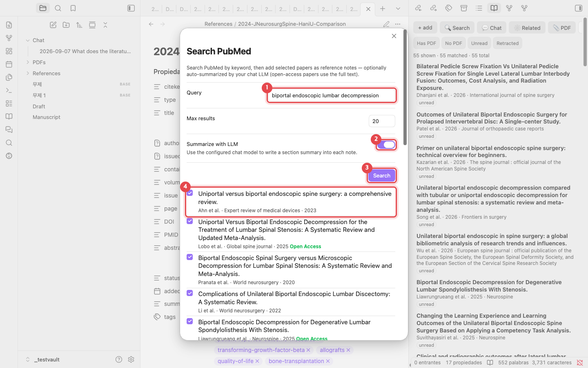Viewport: 588px width, 368px height.
Task: Show the tags pane in right sidebar
Action: point(449,8)
